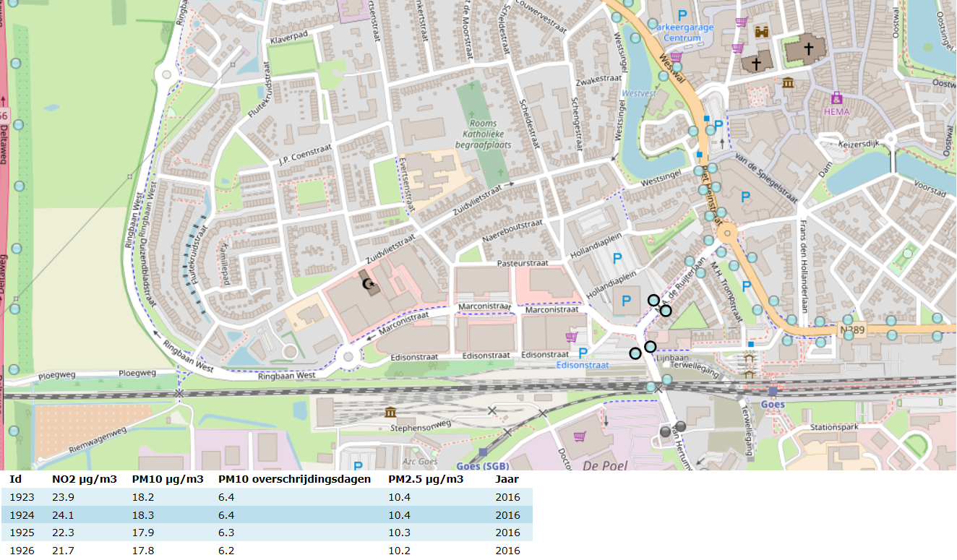Click the museum icon above Stephensonweg
Screen dimensions: 957x560
[390, 412]
